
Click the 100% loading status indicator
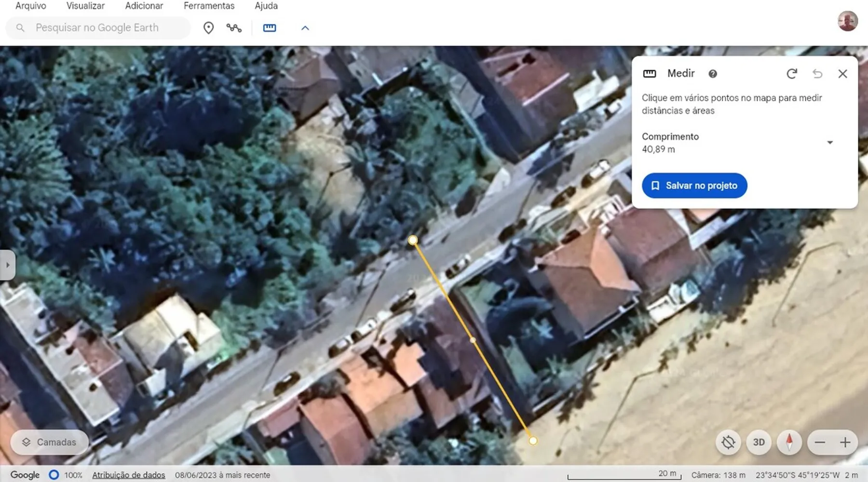coord(66,475)
